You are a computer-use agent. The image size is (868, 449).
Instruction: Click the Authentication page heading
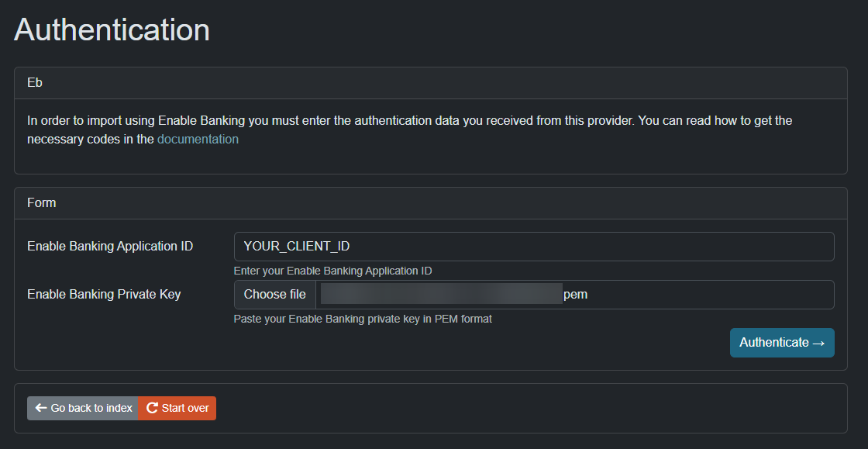point(112,29)
